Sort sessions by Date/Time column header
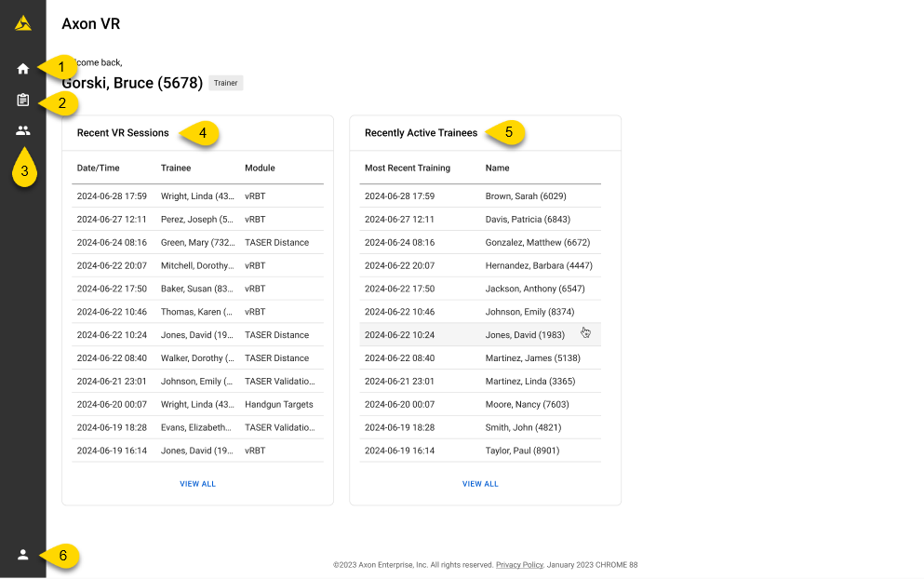 click(x=98, y=168)
